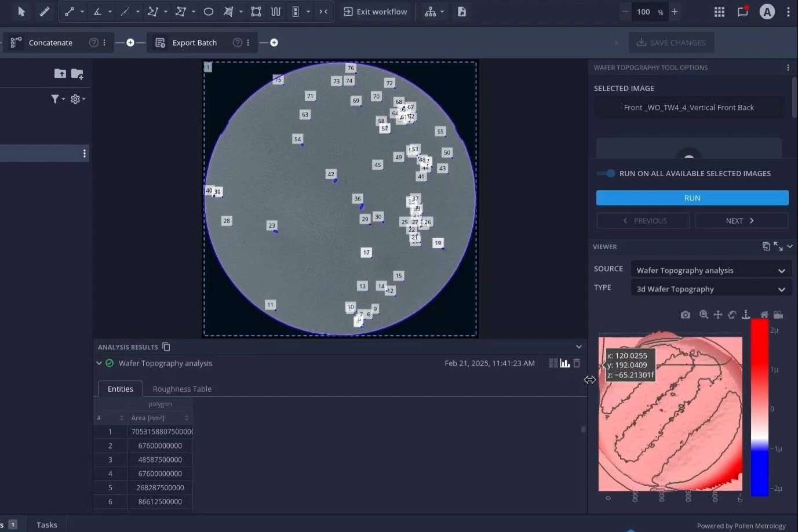The image size is (798, 532).
Task: Open Wafer Topography Tool Options kebab menu
Action: pos(788,68)
